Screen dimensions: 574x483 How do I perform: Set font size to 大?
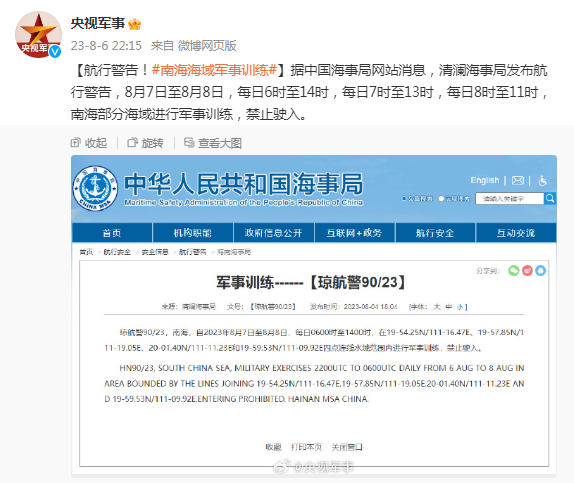[x=437, y=307]
